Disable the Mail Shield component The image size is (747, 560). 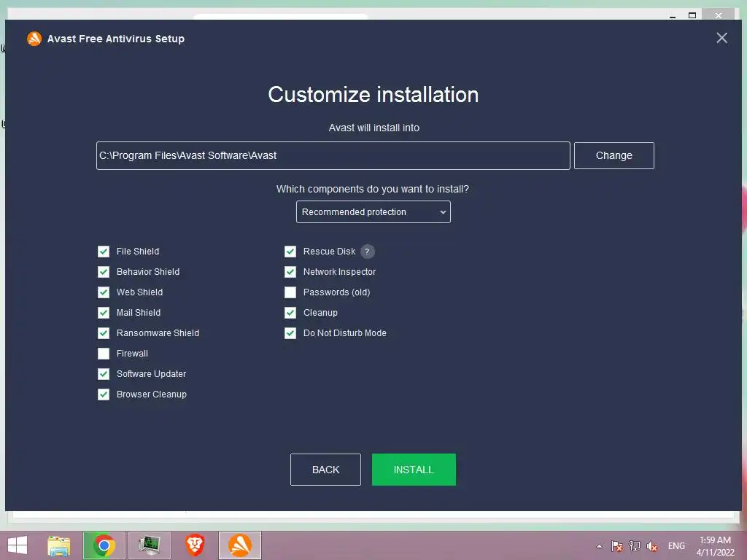[104, 313]
